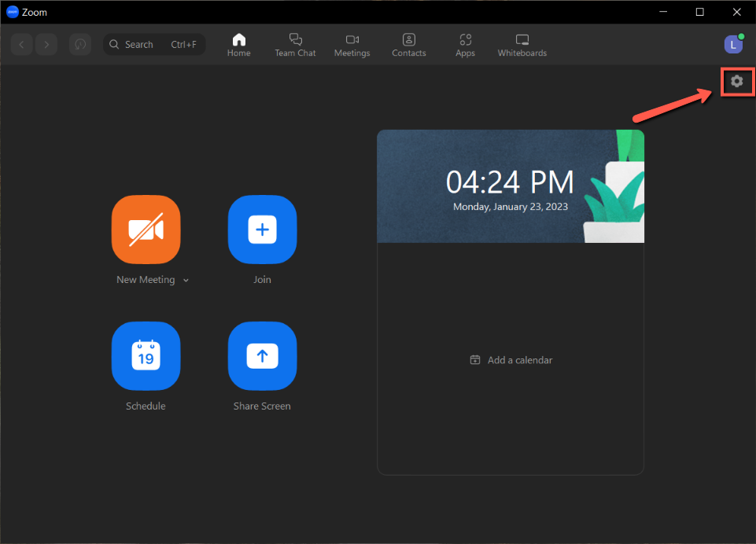Open the Schedule calendar icon
This screenshot has width=756, height=544.
coord(146,356)
